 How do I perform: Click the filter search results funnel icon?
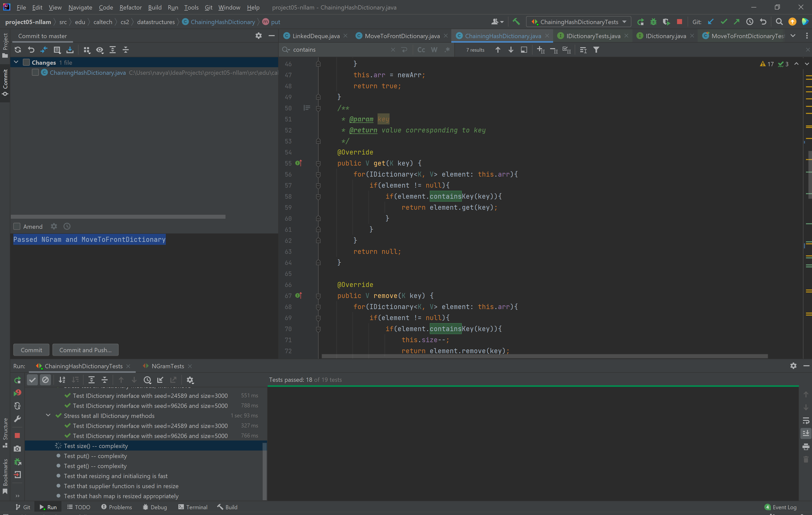pyautogui.click(x=596, y=50)
